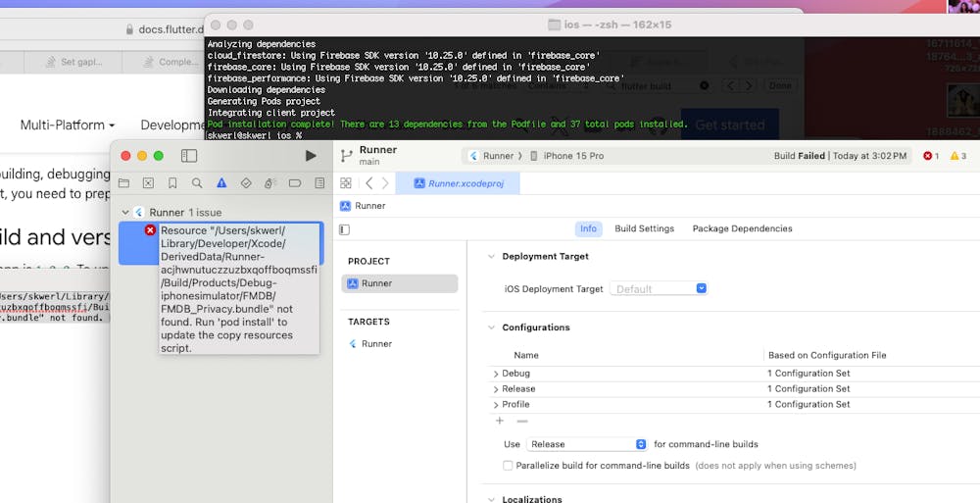The width and height of the screenshot is (980, 503).
Task: Add a configuration with plus button
Action: click(500, 421)
